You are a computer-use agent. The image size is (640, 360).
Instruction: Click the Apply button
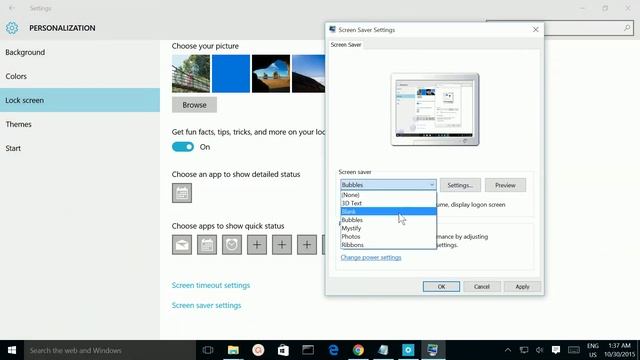pyautogui.click(x=522, y=287)
